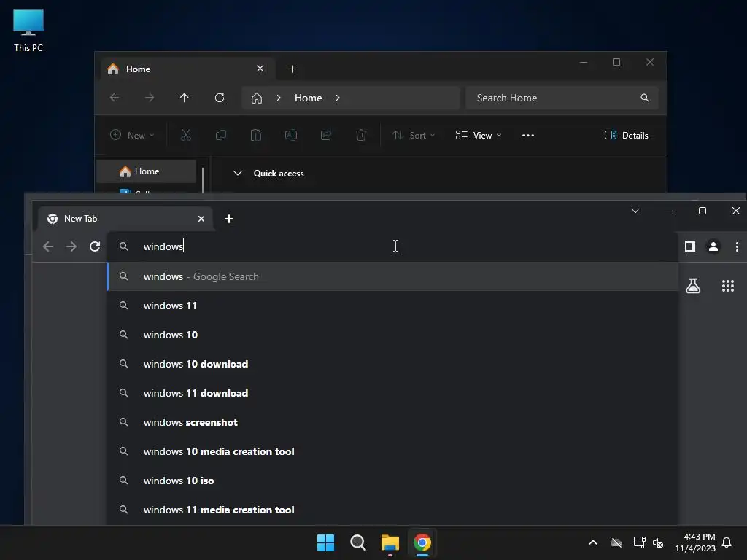This screenshot has height=560, width=747.
Task: Click 'Home' breadcrumb in Explorer address bar
Action: click(x=309, y=98)
